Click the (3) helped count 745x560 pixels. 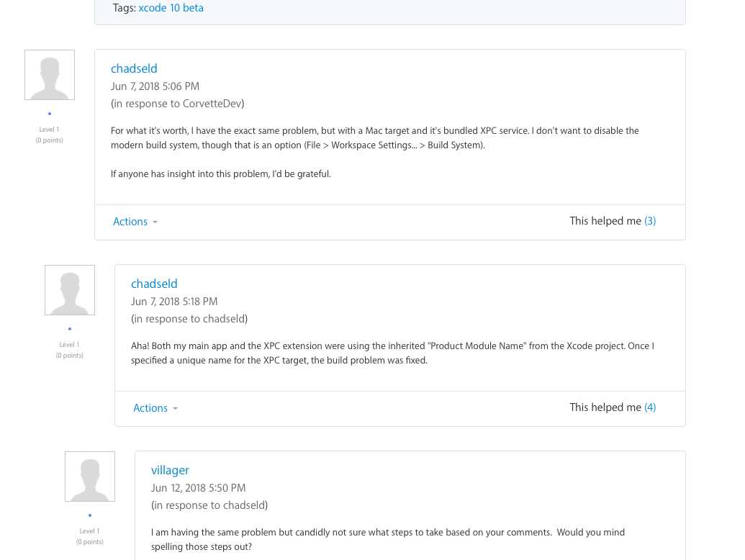[650, 221]
